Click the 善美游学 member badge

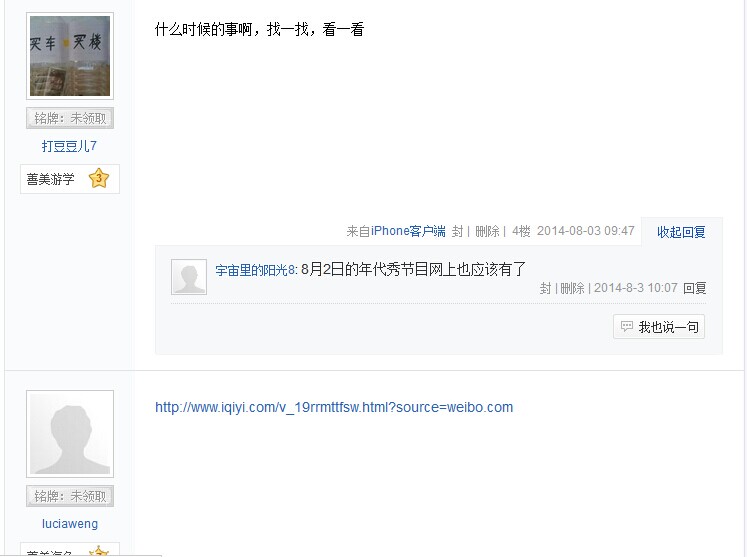coord(70,179)
